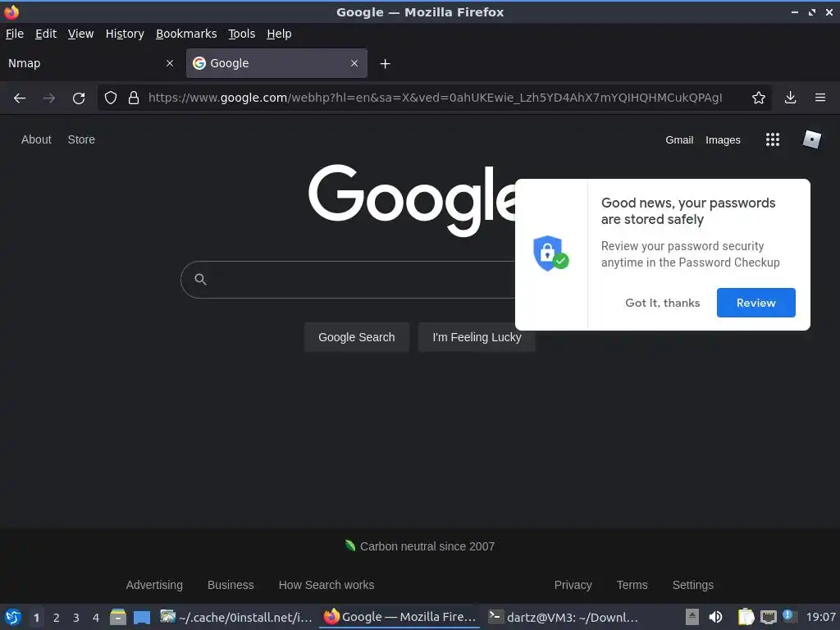Adjust volume via the speaker tray icon
This screenshot has height=630, width=840.
click(715, 617)
